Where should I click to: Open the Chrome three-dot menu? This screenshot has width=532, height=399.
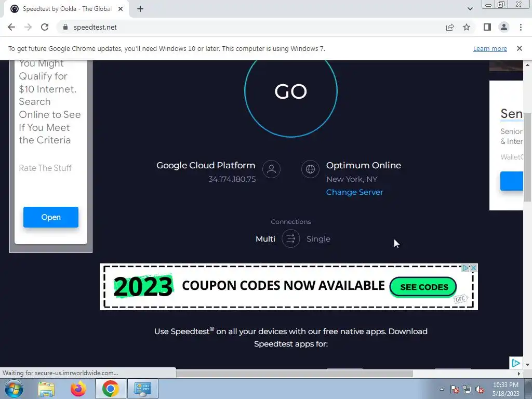[521, 27]
